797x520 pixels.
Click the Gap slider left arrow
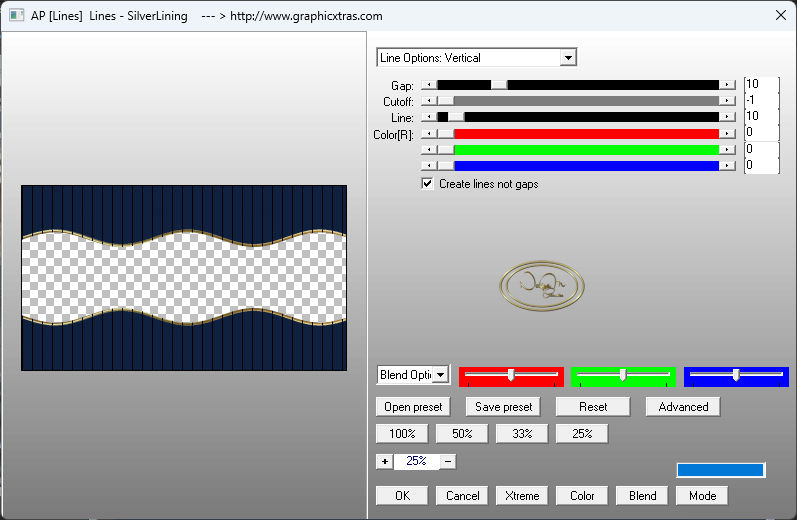point(429,85)
